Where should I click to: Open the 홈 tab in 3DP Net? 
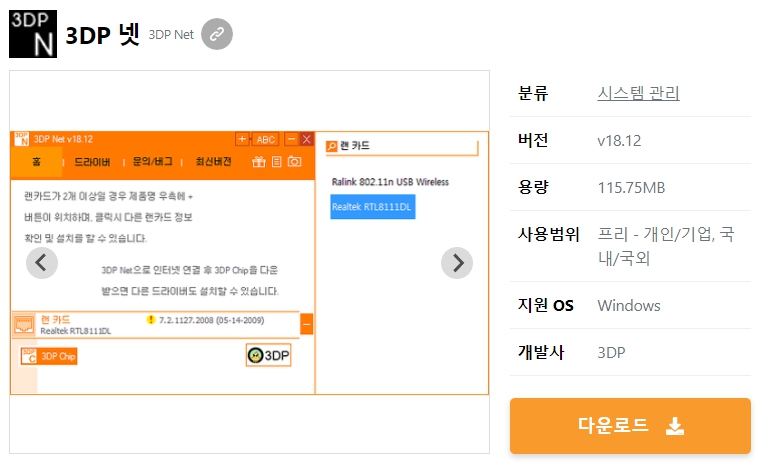click(37, 162)
